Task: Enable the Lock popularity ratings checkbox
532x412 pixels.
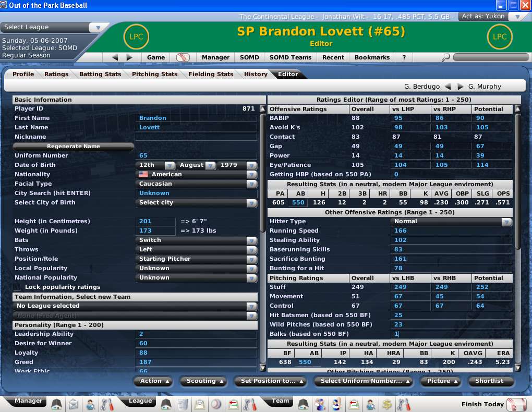Action: pyautogui.click(x=17, y=287)
